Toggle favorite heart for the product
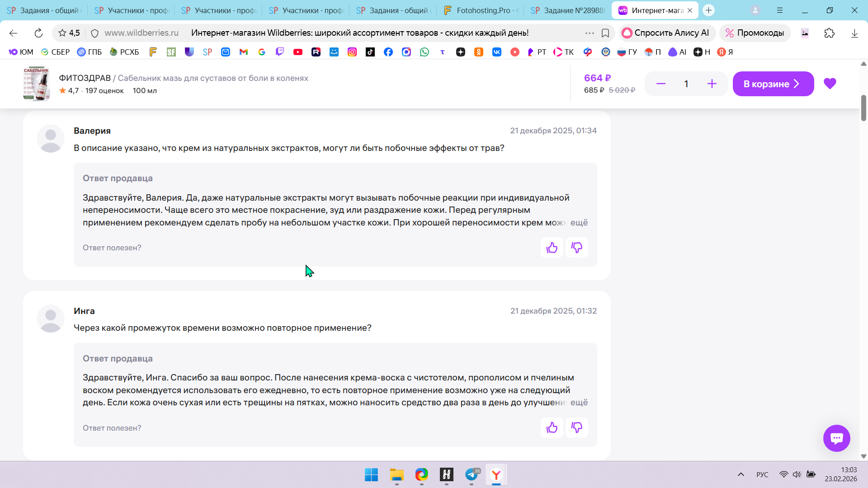868x488 pixels. click(x=830, y=84)
